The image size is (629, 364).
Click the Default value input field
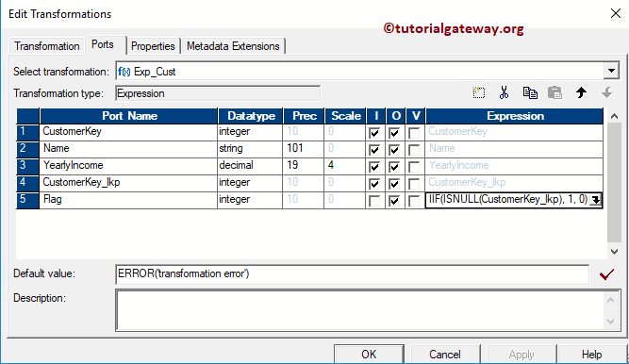point(352,274)
